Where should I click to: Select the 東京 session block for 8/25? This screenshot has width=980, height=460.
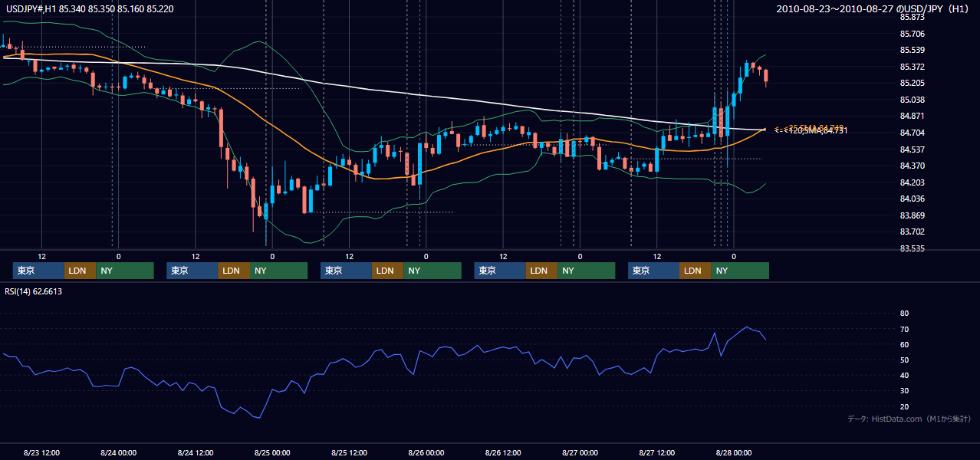346,271
